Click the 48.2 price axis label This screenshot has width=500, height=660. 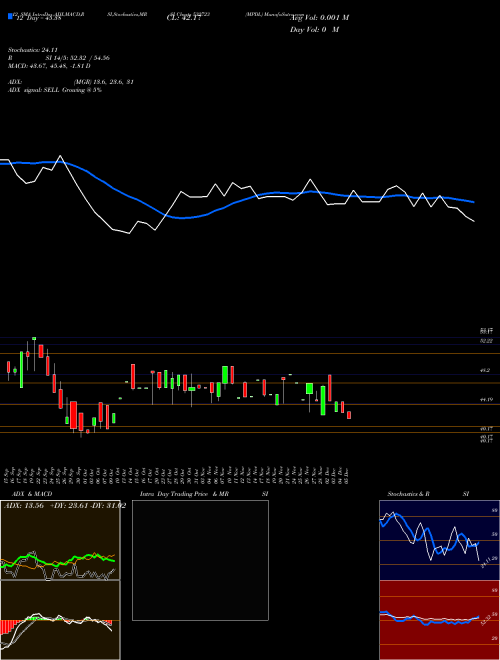click(x=486, y=370)
